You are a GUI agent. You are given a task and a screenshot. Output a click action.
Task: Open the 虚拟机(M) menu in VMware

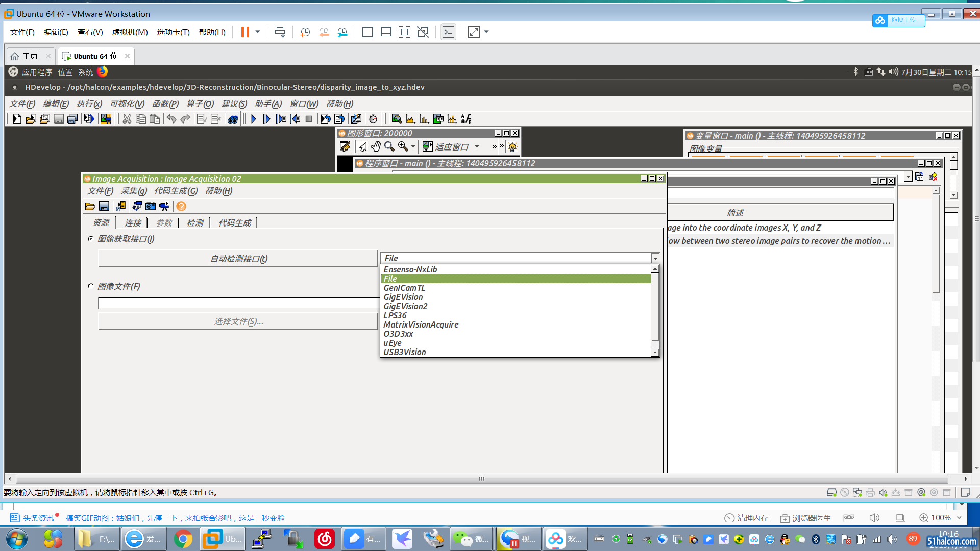[130, 32]
